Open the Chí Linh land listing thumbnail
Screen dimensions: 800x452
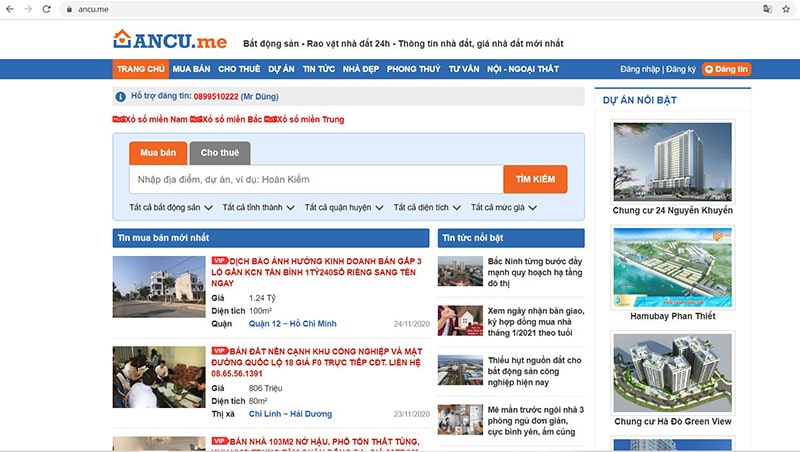(x=159, y=377)
